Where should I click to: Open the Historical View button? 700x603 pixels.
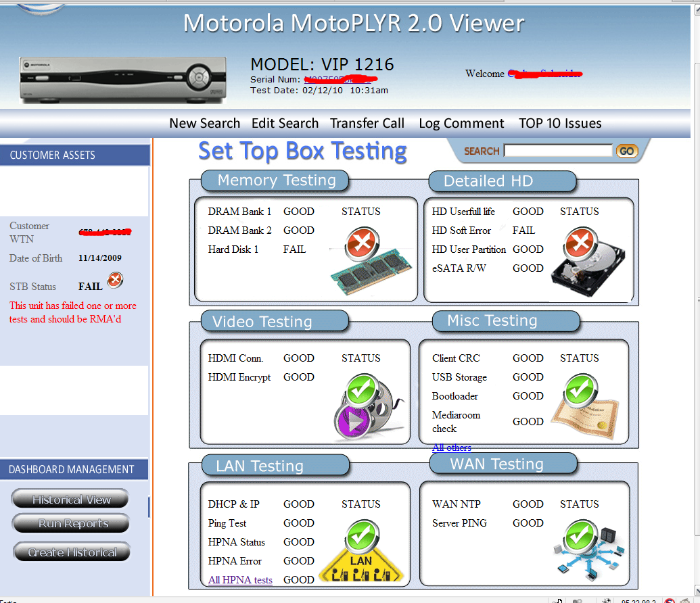(70, 499)
